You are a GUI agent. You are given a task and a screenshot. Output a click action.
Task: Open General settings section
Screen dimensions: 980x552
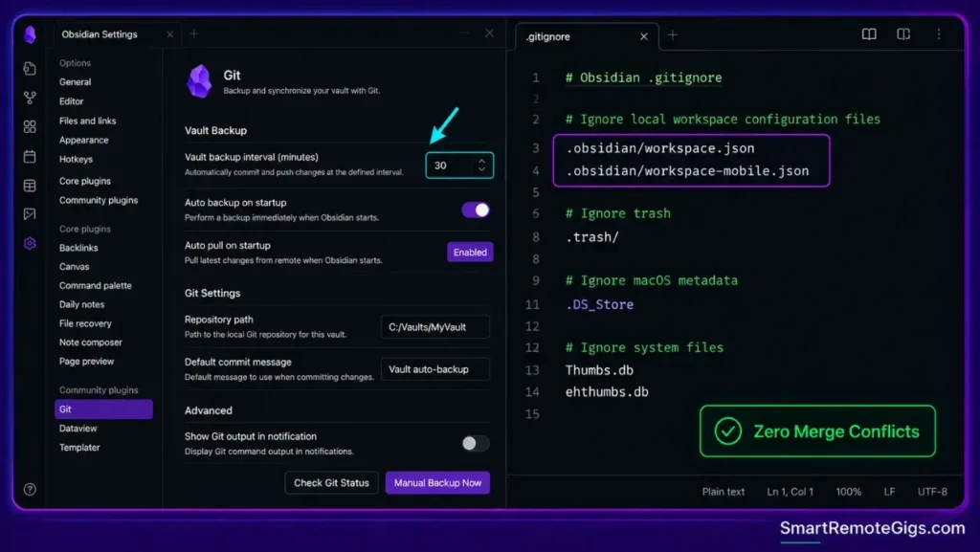(75, 82)
